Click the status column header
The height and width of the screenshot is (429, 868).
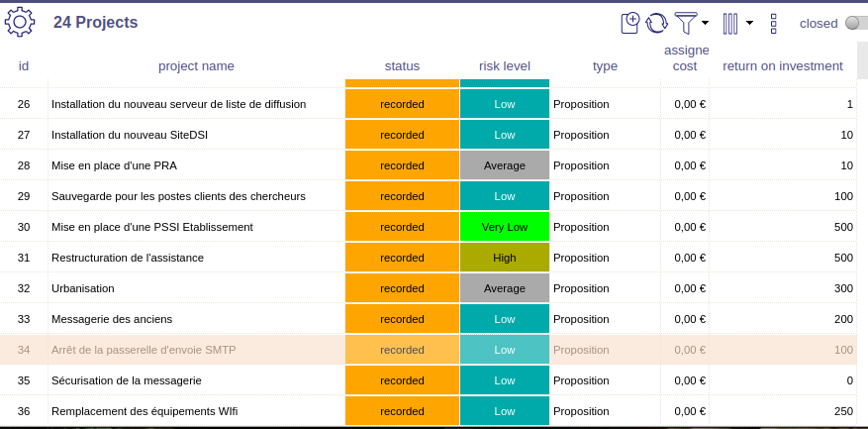[x=402, y=66]
